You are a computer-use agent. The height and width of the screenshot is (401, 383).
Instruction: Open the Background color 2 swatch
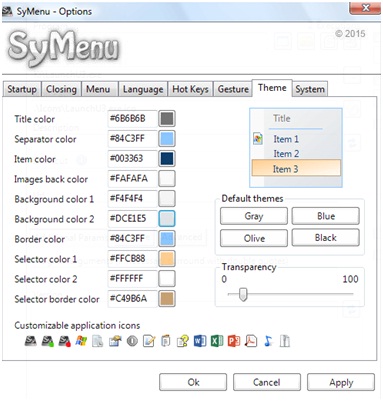(167, 219)
